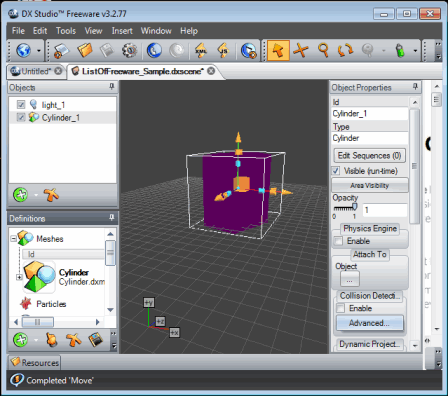Image resolution: width=448 pixels, height=396 pixels.
Task: Click the save disk toolbar icon
Action: point(107,50)
